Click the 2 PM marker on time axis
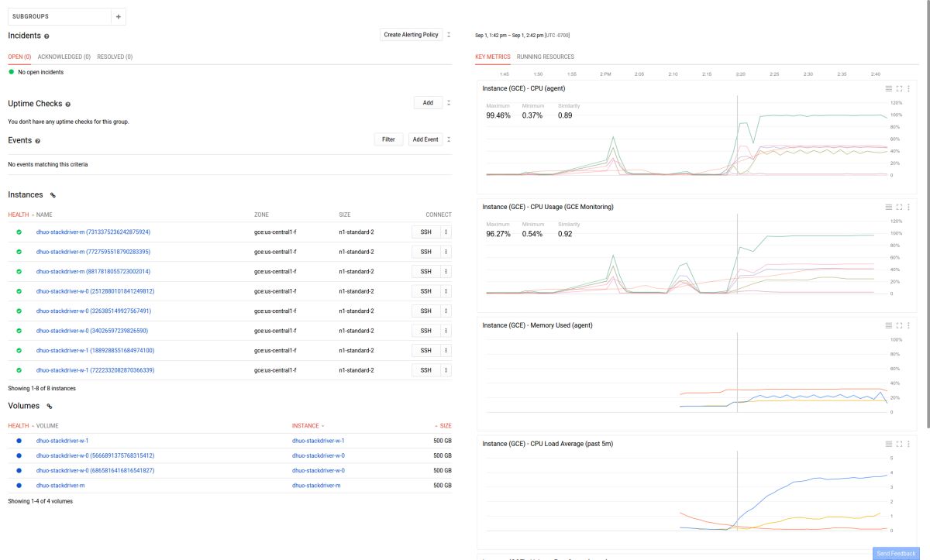The width and height of the screenshot is (930, 560). (605, 74)
